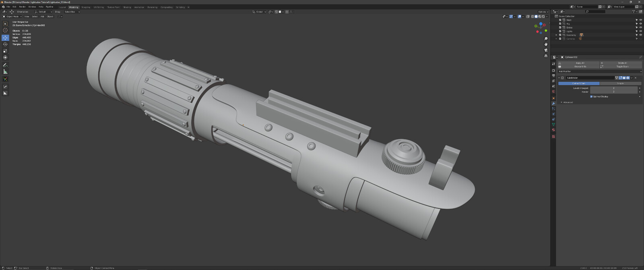Click the Z axis on navigation gizmo
The image size is (644, 270).
tap(541, 24)
